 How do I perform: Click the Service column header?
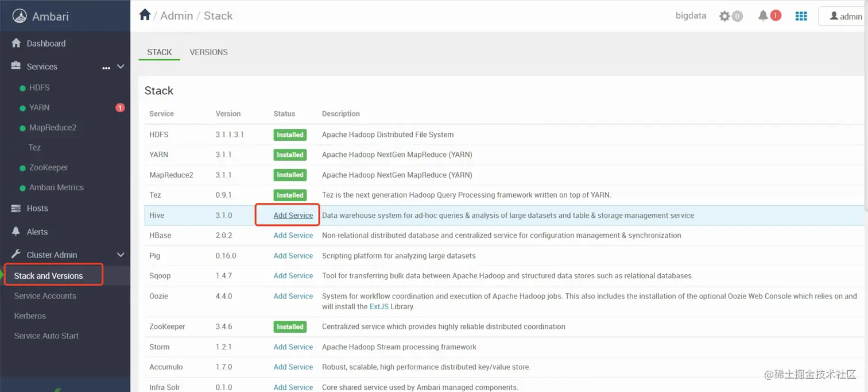coord(161,114)
